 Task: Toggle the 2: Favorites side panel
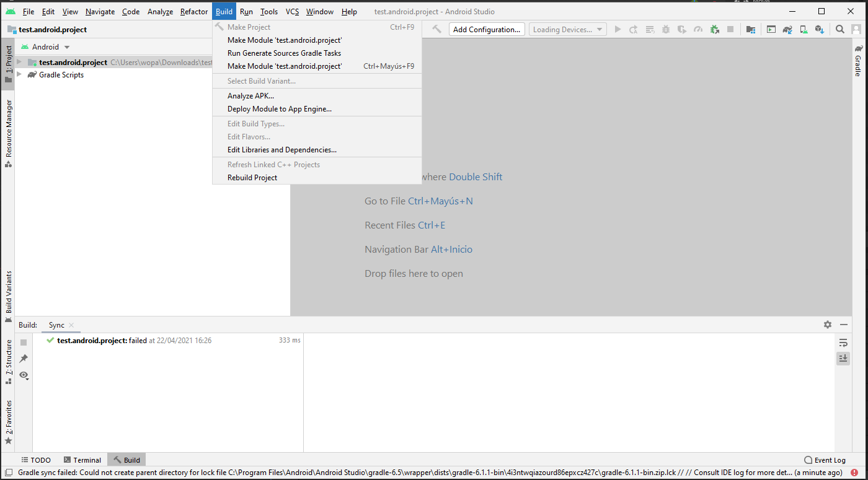[x=8, y=422]
